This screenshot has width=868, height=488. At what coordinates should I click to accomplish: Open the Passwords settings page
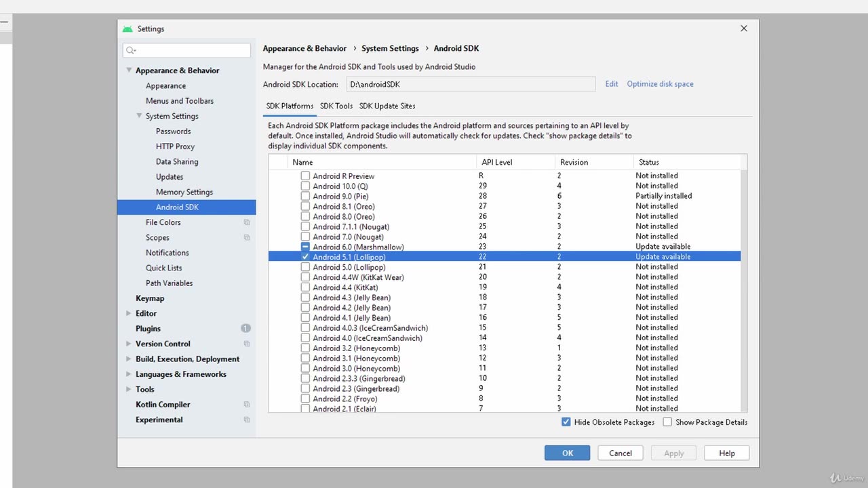(173, 131)
